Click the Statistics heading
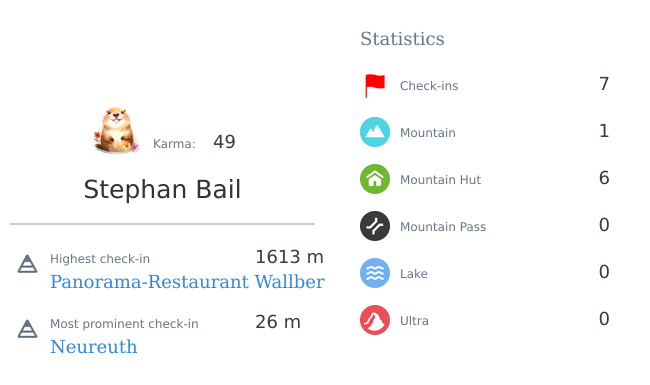The width and height of the screenshot is (650, 385). pyautogui.click(x=402, y=39)
